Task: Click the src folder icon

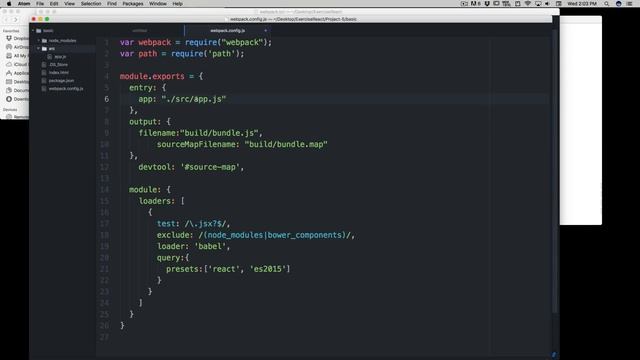Action: 44,49
